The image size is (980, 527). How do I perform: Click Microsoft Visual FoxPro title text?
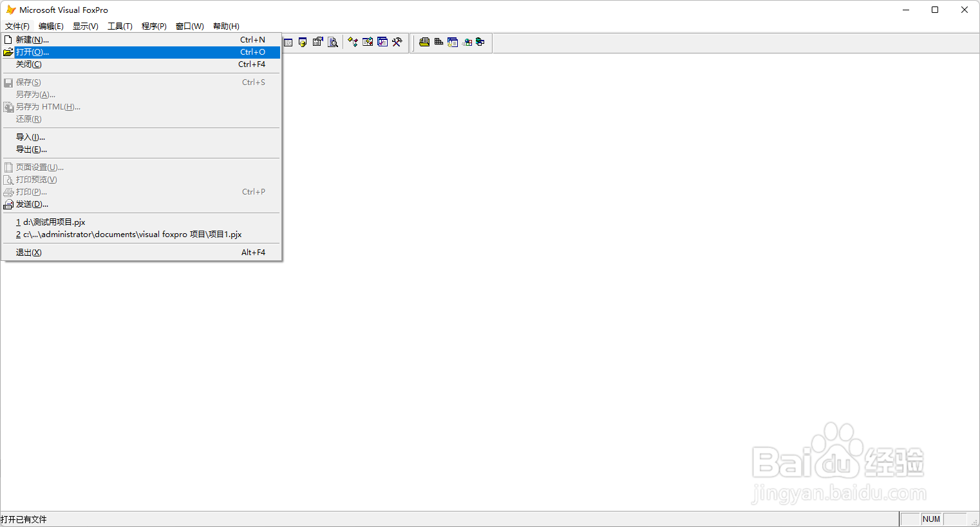click(64, 10)
